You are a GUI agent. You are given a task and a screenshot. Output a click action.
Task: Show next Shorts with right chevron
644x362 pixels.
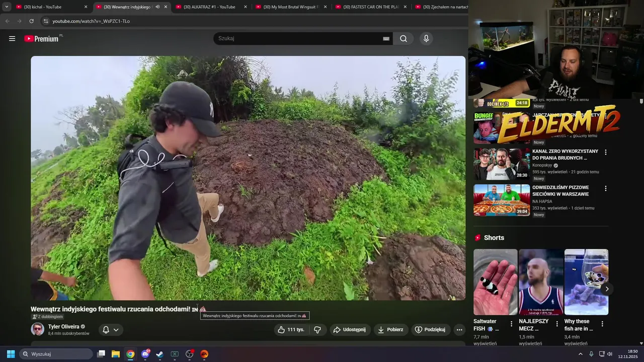(x=607, y=289)
